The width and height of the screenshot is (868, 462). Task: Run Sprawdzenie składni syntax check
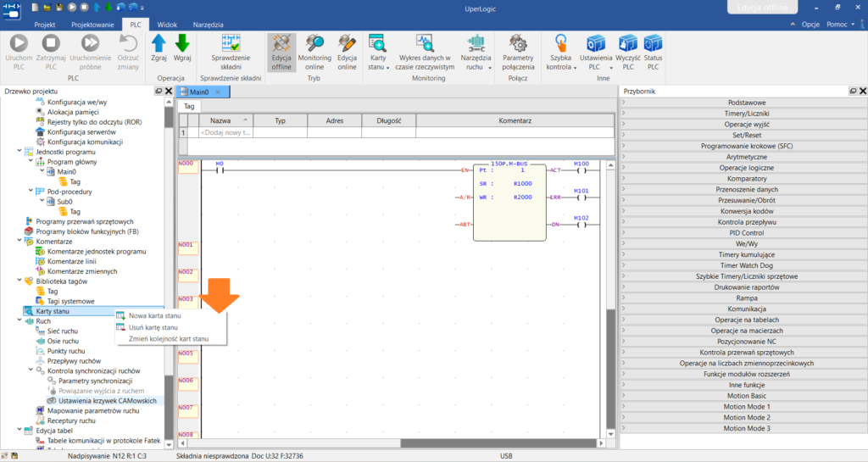(231, 52)
